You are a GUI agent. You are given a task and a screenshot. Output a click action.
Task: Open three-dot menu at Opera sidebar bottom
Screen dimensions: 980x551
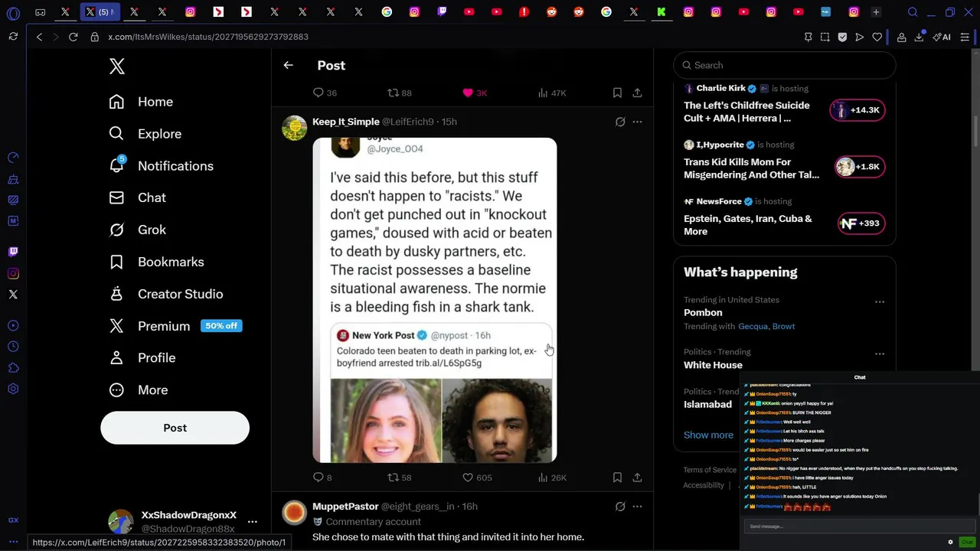point(13,542)
